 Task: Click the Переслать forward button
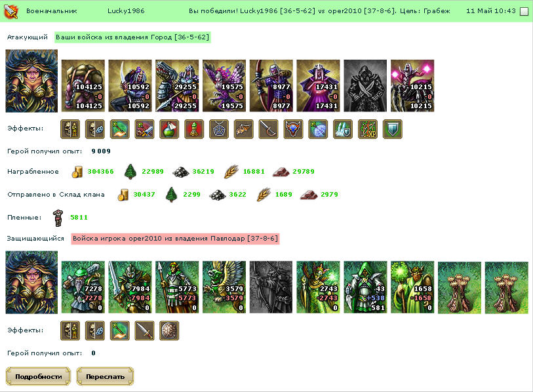click(105, 376)
